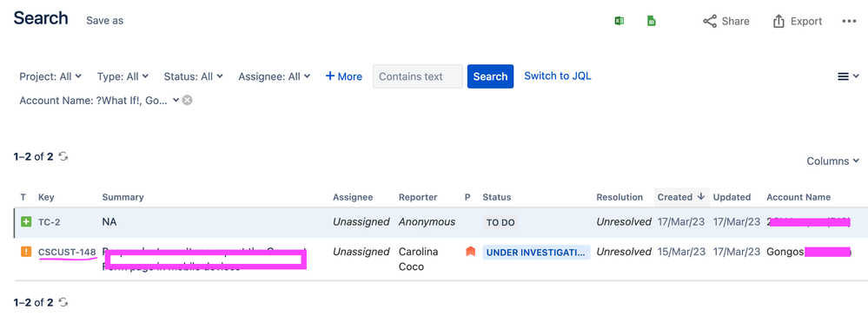Click the green issue type icon for TC-2
Viewport: 868px width, 316px height.
pos(25,222)
